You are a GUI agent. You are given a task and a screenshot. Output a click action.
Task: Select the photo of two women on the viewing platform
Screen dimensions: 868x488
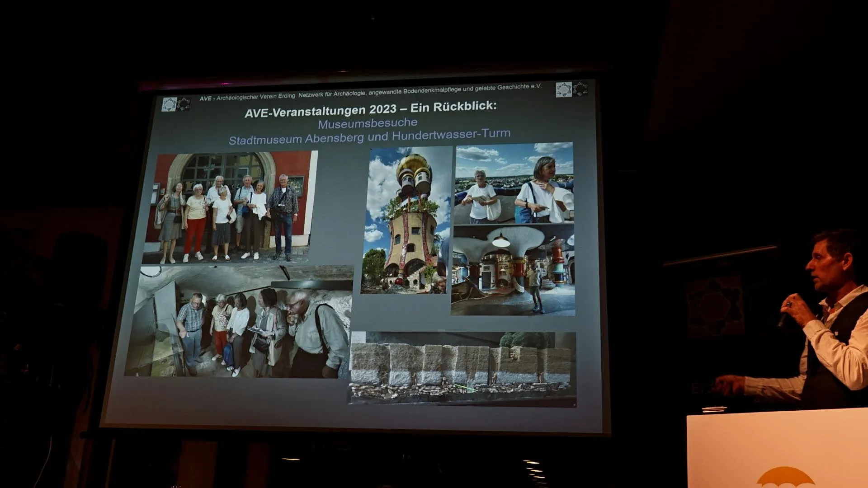pyautogui.click(x=514, y=183)
